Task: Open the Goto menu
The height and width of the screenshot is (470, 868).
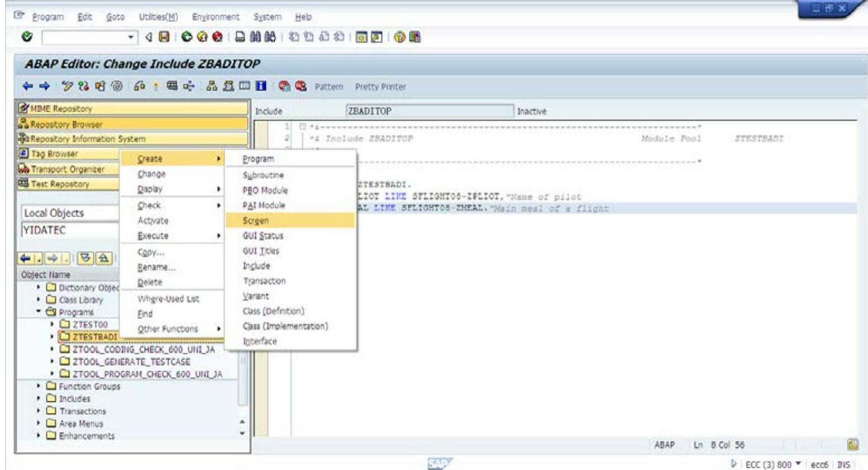Action: click(x=115, y=17)
